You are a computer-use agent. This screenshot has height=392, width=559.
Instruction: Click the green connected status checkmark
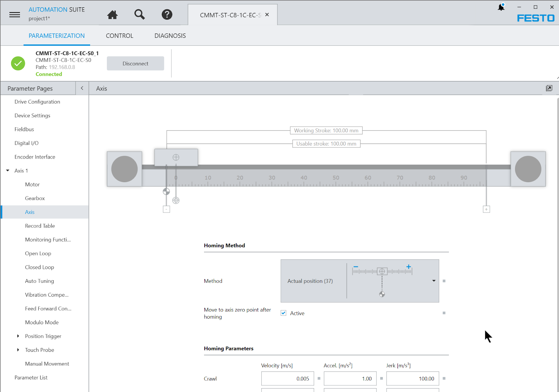point(18,64)
